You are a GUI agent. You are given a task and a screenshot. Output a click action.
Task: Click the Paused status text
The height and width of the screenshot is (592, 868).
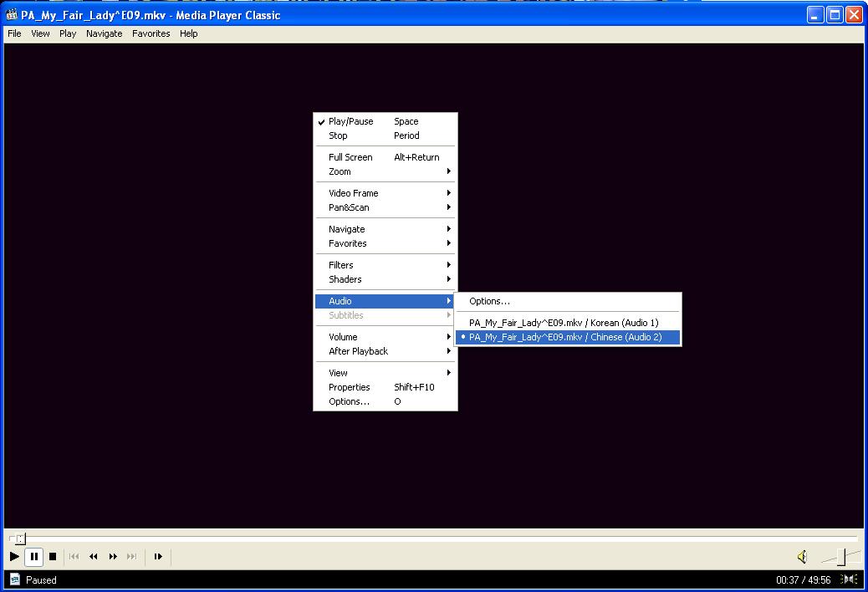(41, 579)
